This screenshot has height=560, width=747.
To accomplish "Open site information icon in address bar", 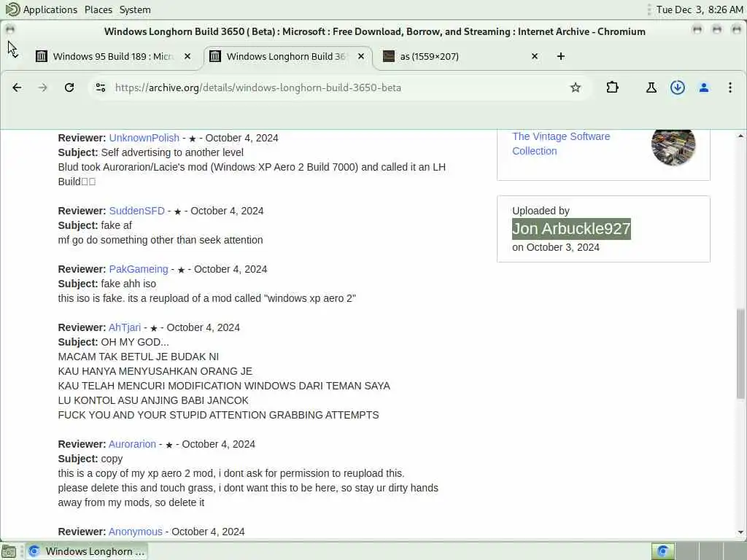I will (x=101, y=87).
